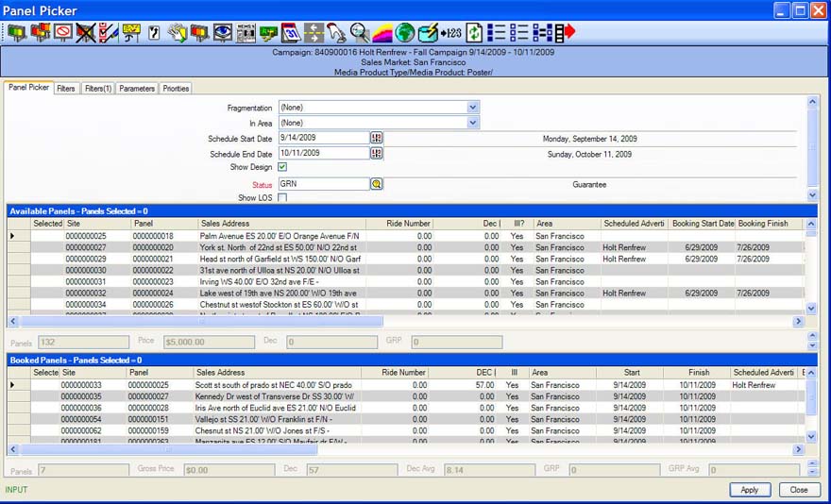Click the linked blue lists icon
This screenshot has height=504, width=831.
(x=542, y=33)
